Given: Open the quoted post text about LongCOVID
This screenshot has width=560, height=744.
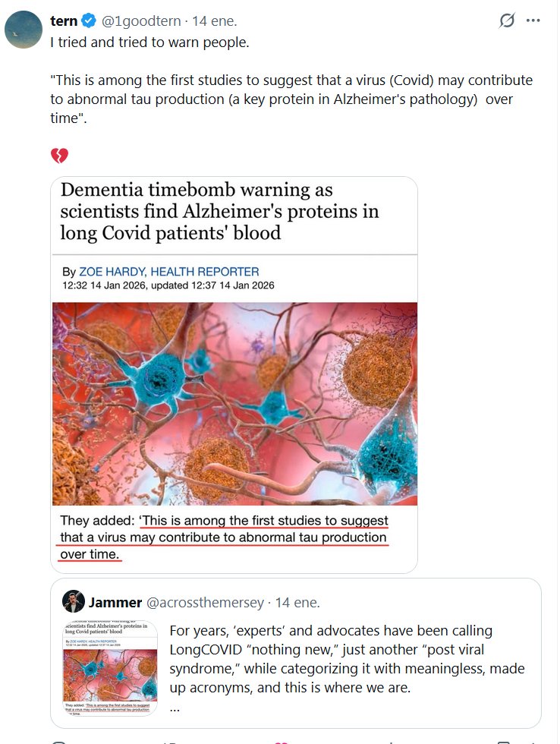Looking at the screenshot, I should (x=341, y=659).
